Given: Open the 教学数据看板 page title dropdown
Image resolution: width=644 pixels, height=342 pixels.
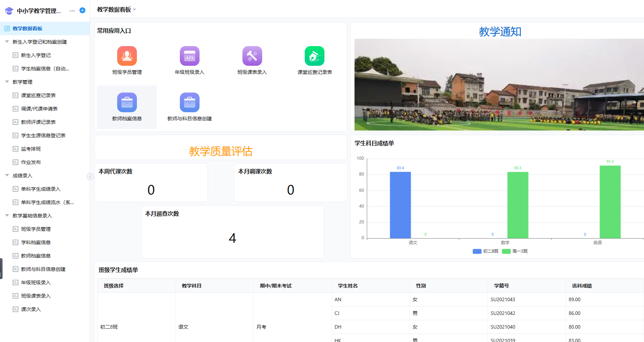Looking at the screenshot, I should (134, 9).
